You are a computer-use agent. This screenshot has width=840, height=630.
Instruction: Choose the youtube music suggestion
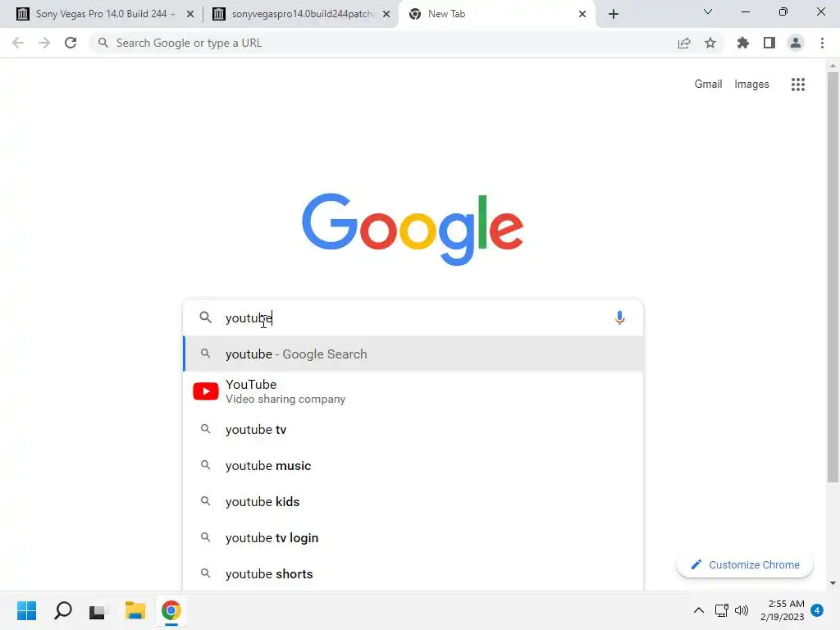tap(413, 466)
